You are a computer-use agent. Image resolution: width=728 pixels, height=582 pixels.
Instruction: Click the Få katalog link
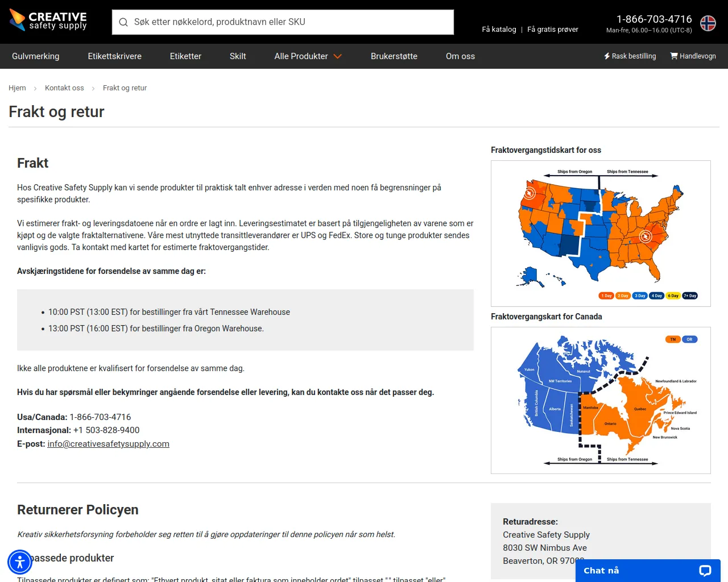(x=499, y=30)
